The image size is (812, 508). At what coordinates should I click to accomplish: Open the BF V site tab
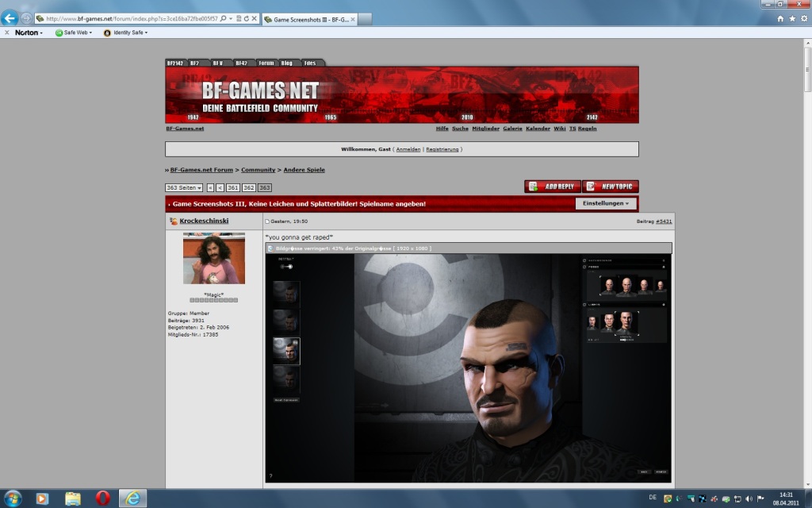(x=217, y=63)
